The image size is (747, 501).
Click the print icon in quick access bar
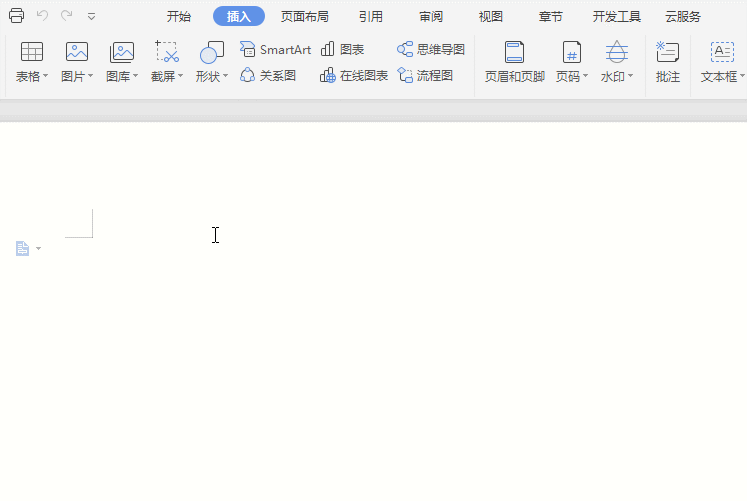click(x=16, y=16)
